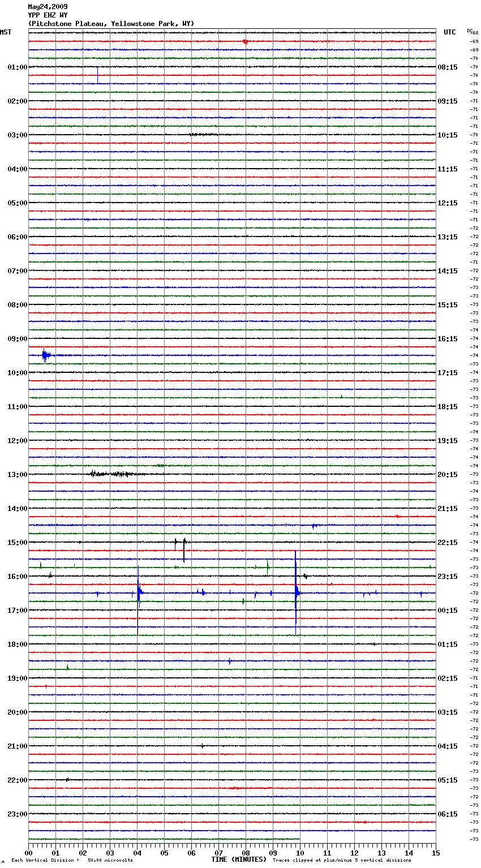Select the 01:00 MST row label
The height and width of the screenshot is (868, 481).
[x=18, y=67]
